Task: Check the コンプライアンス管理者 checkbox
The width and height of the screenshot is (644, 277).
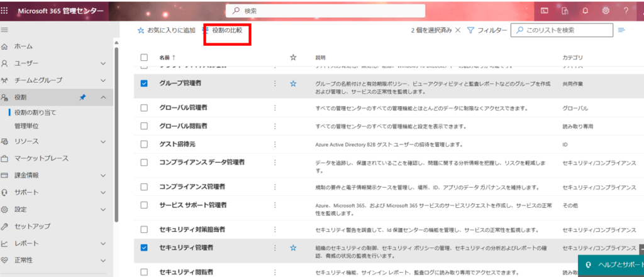Action: click(144, 187)
